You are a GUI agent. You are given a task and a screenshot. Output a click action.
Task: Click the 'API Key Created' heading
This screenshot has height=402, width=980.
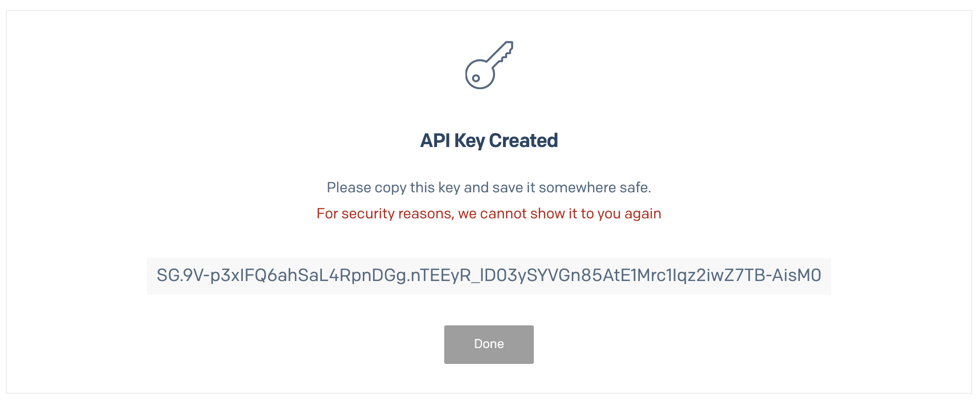[x=489, y=141]
